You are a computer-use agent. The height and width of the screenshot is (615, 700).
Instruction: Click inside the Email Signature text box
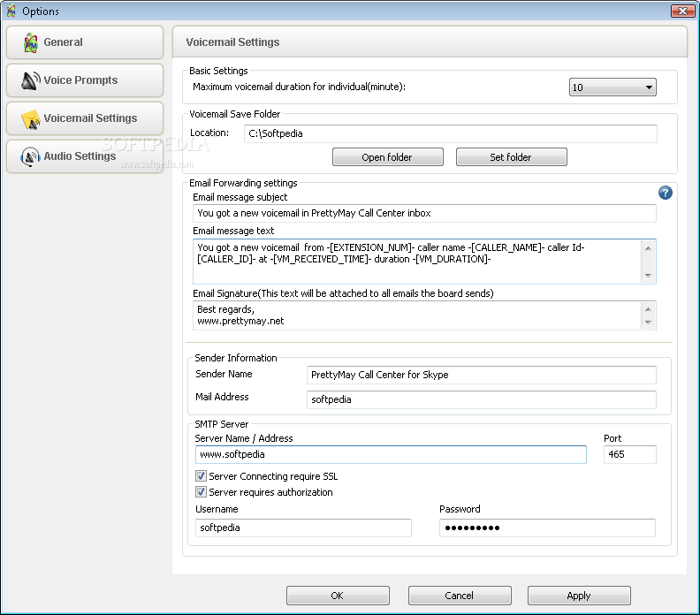(x=417, y=315)
